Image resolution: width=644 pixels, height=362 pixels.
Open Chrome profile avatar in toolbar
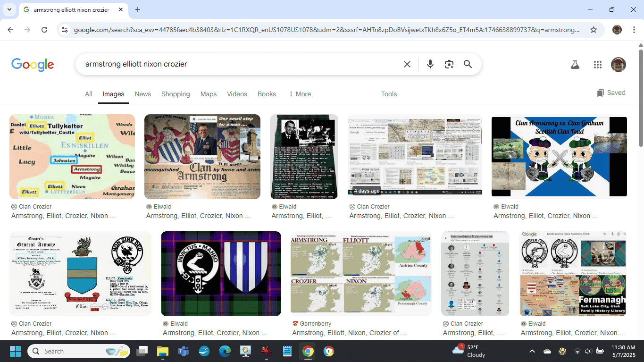click(x=617, y=30)
